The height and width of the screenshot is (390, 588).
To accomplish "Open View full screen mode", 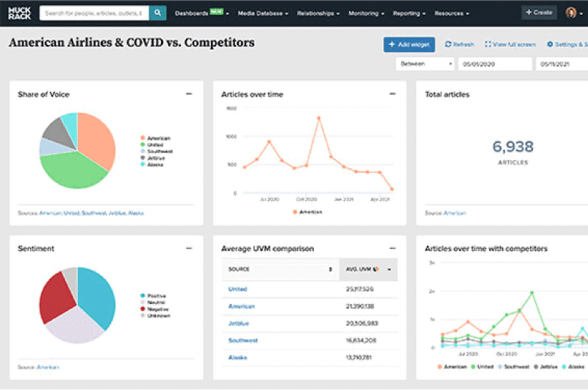I will pos(510,44).
